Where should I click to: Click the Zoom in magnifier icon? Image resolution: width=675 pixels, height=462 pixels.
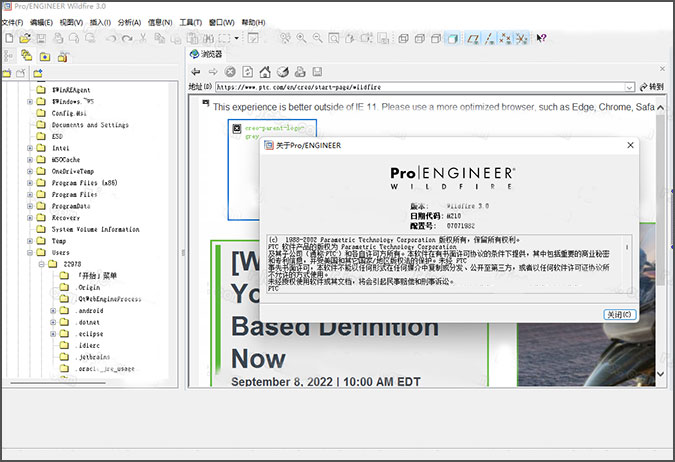(x=301, y=38)
